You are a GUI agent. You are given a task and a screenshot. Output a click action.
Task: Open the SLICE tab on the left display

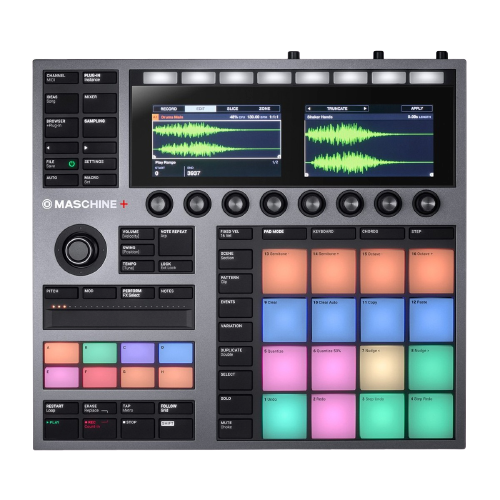pyautogui.click(x=232, y=109)
